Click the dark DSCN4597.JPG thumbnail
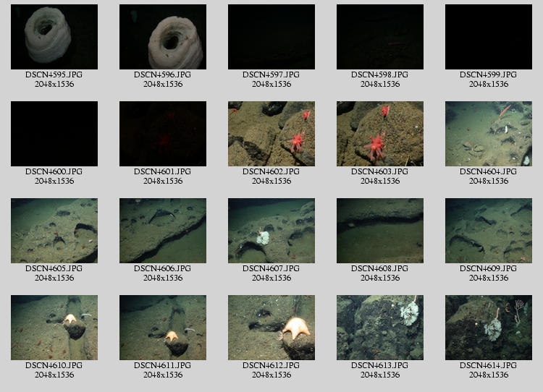This screenshot has width=543, height=392. (271, 37)
